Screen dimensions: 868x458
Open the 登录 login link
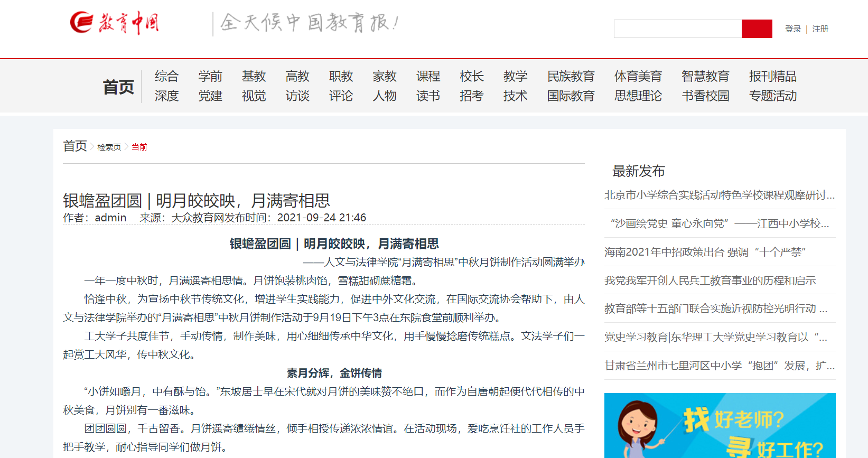[x=792, y=29]
